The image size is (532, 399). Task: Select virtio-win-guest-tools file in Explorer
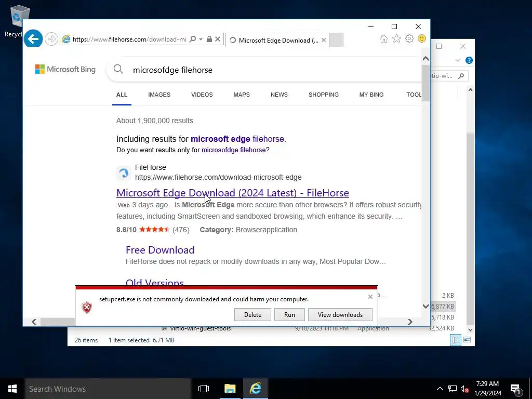pos(200,328)
